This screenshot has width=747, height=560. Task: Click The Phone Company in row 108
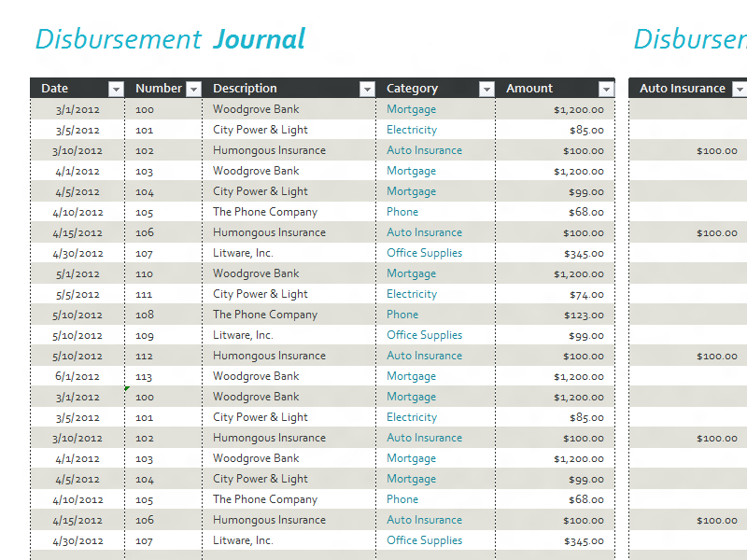[265, 315]
